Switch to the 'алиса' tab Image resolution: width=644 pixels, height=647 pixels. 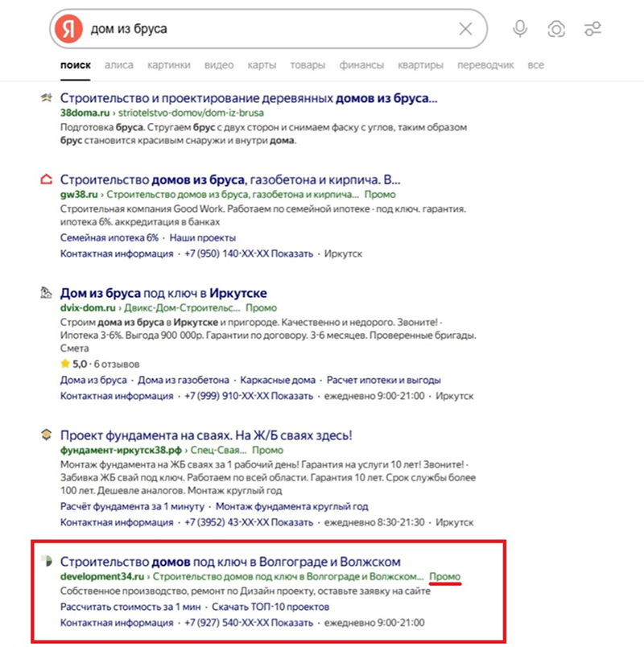[x=119, y=65]
